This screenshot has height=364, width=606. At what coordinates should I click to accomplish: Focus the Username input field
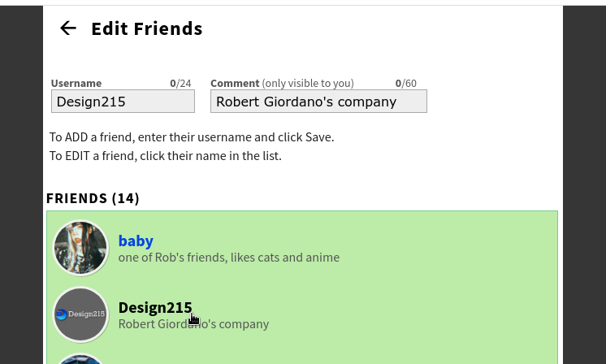(123, 102)
